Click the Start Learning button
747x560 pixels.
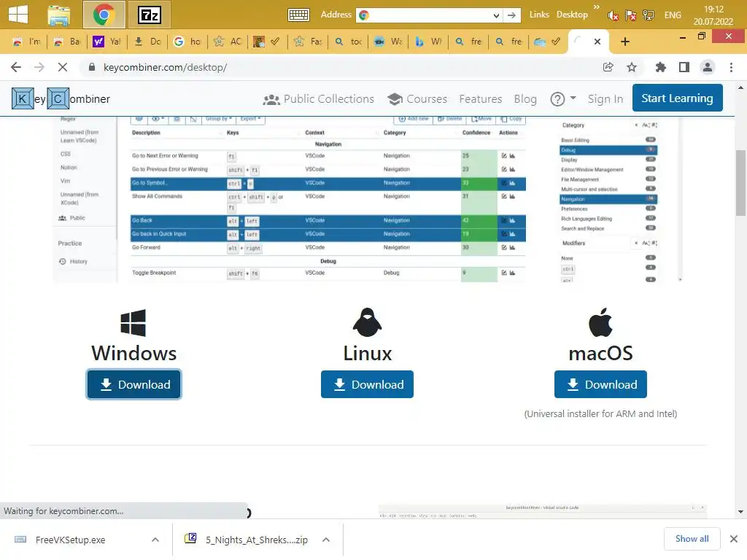pyautogui.click(x=677, y=98)
